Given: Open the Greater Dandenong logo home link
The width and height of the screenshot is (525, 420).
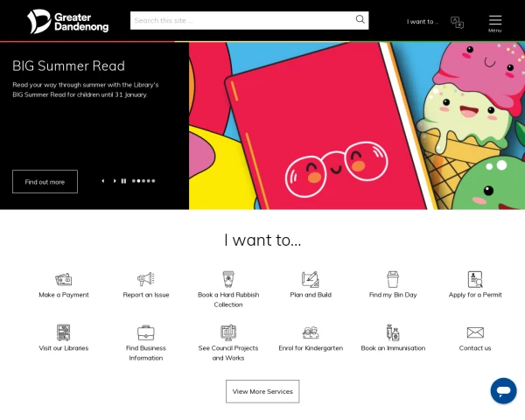Looking at the screenshot, I should point(68,21).
